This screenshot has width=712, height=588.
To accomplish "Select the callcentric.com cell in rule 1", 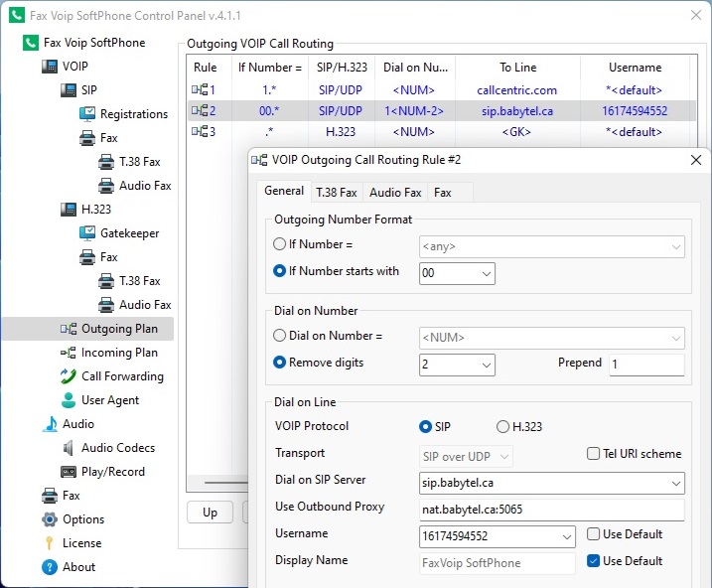I will coord(516,90).
